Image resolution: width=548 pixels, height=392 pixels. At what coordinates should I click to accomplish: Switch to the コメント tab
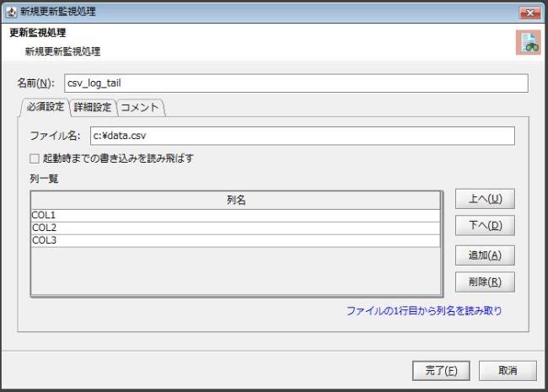point(140,107)
